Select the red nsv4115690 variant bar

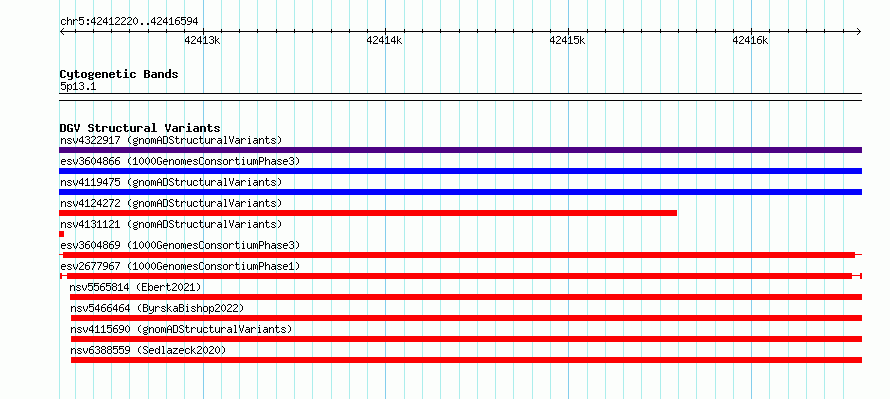(x=466, y=339)
